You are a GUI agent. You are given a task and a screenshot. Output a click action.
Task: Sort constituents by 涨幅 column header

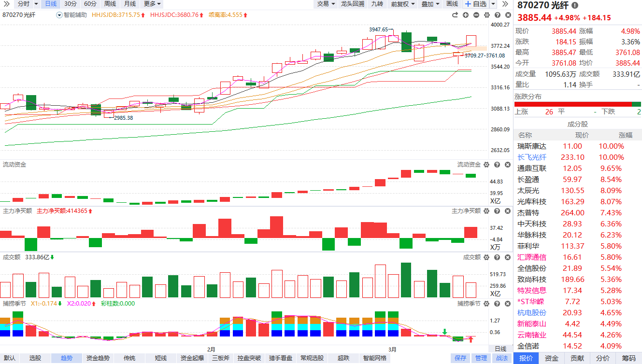click(626, 135)
